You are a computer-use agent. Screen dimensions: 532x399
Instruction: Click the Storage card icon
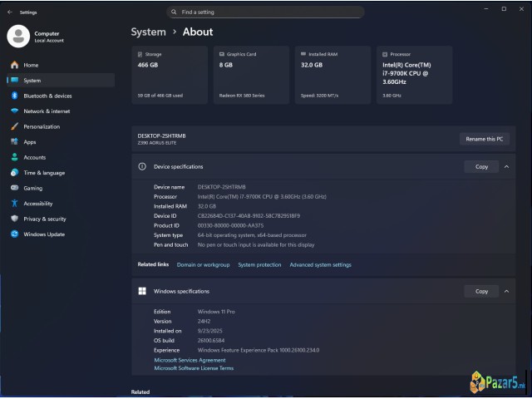[140, 54]
